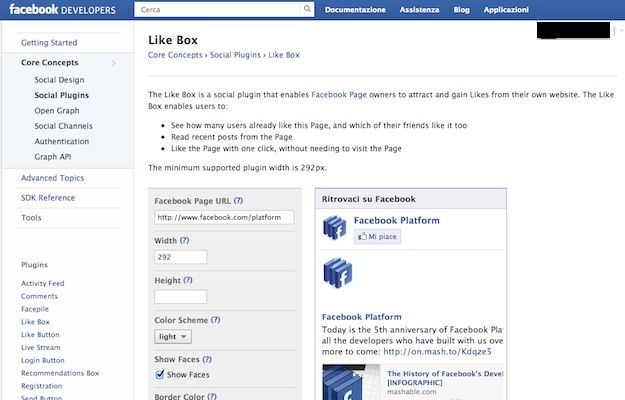This screenshot has width=625, height=400.
Task: Select Open Graph in the sidebar
Action: 57,111
